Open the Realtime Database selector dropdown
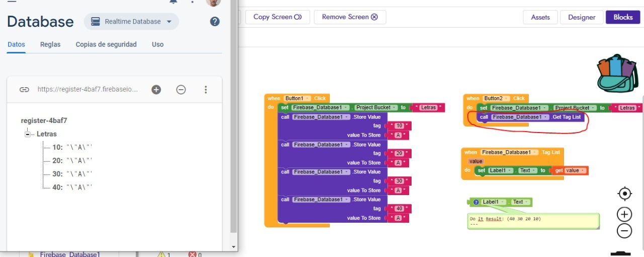This screenshot has height=257, width=644. [131, 22]
